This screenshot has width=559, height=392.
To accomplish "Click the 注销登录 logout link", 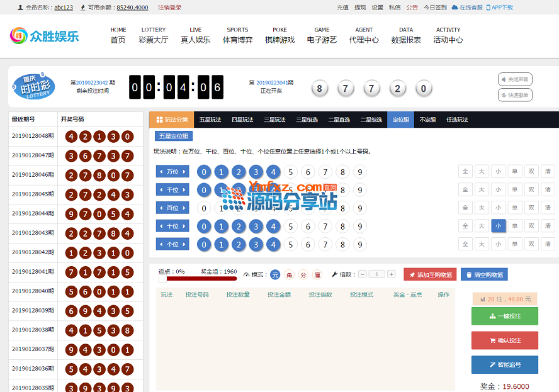I will point(169,8).
